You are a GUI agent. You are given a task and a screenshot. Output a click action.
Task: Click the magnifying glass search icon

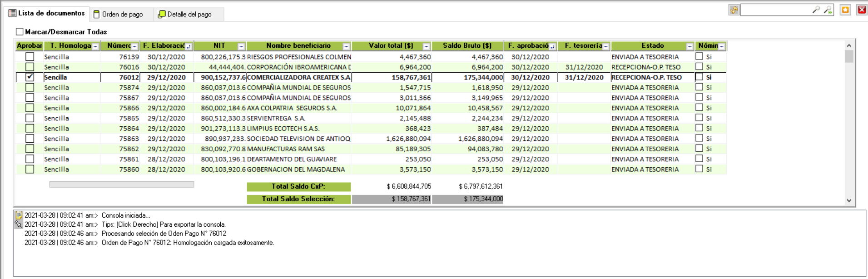click(816, 10)
